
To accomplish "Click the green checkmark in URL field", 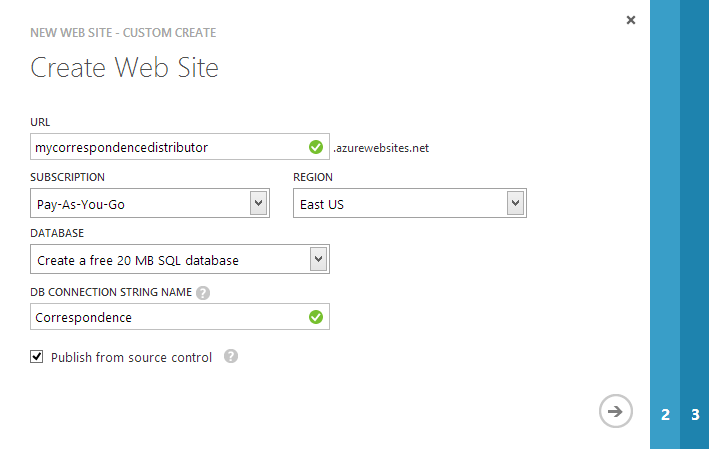I will point(316,147).
